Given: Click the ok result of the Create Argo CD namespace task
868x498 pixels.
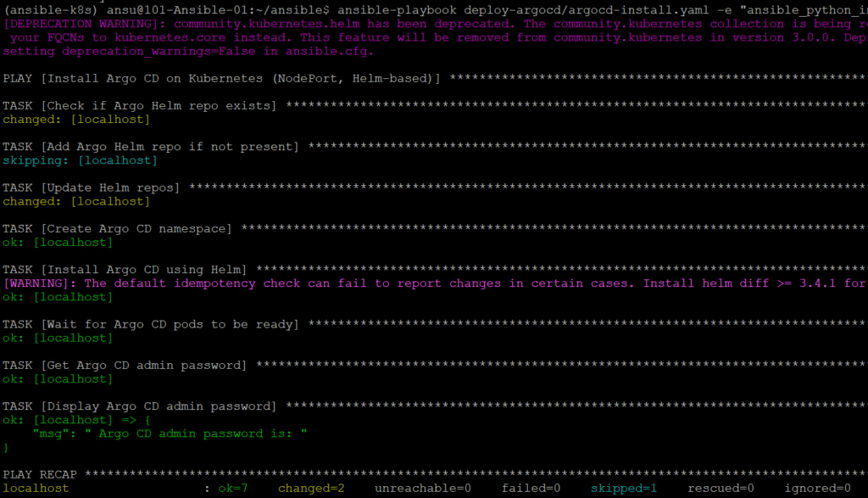Looking at the screenshot, I should click(58, 243).
